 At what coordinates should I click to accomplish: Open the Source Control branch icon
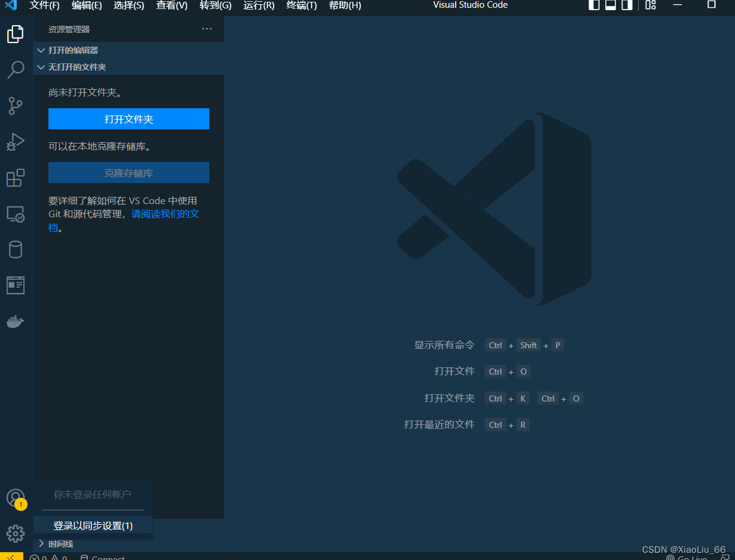coord(16,106)
